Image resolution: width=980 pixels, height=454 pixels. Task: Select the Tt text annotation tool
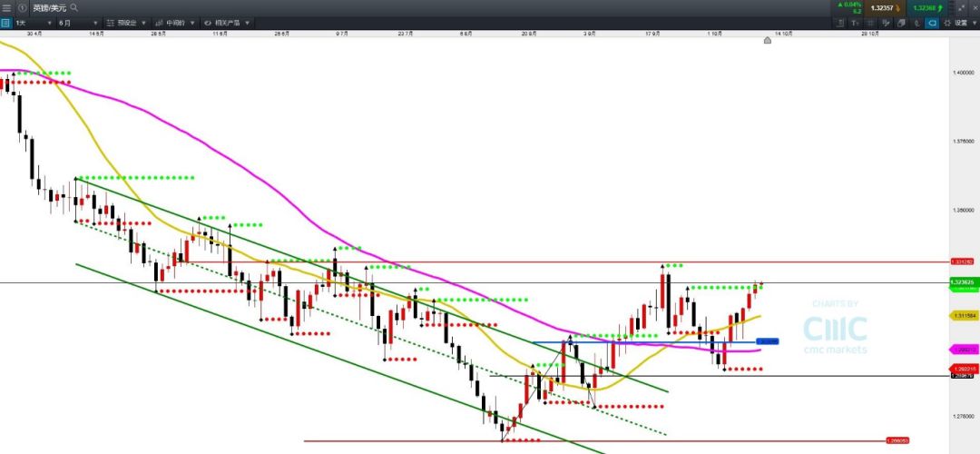[856, 23]
